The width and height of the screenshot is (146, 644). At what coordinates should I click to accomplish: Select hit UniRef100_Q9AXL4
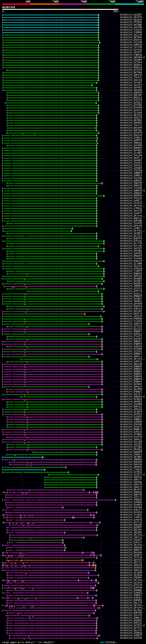pos(131,387)
